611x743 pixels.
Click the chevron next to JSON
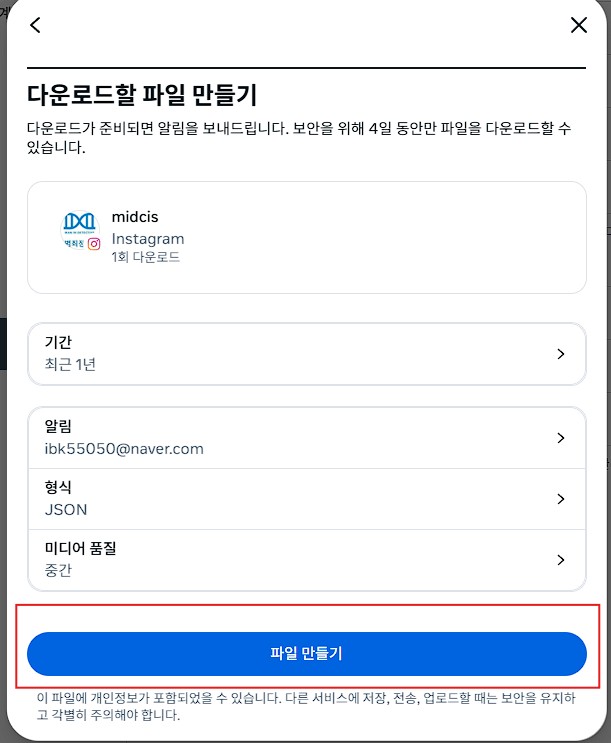(561, 499)
